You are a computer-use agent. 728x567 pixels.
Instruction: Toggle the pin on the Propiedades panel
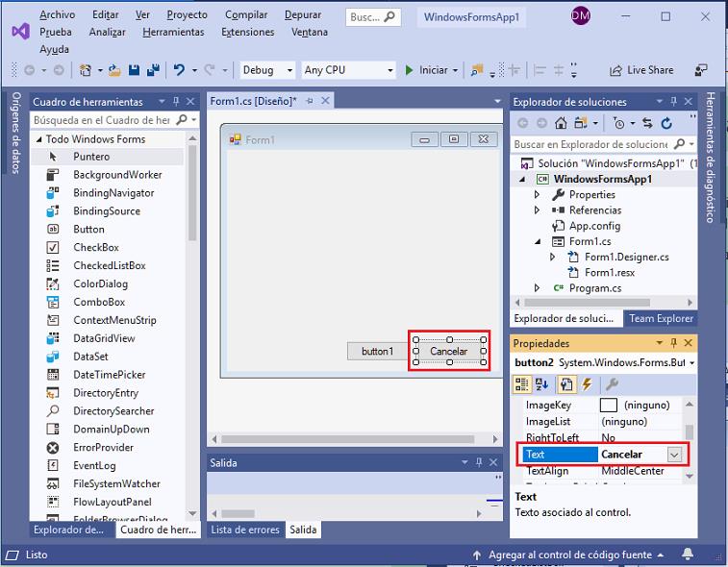[x=674, y=343]
